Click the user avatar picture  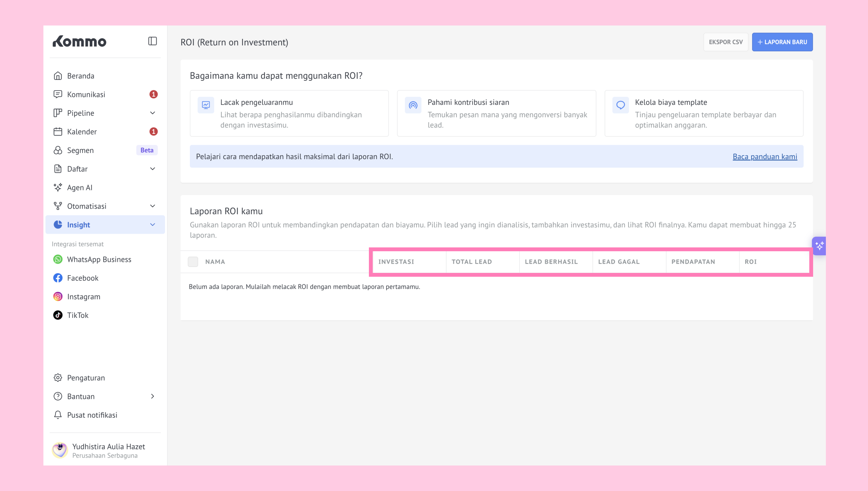[60, 450]
